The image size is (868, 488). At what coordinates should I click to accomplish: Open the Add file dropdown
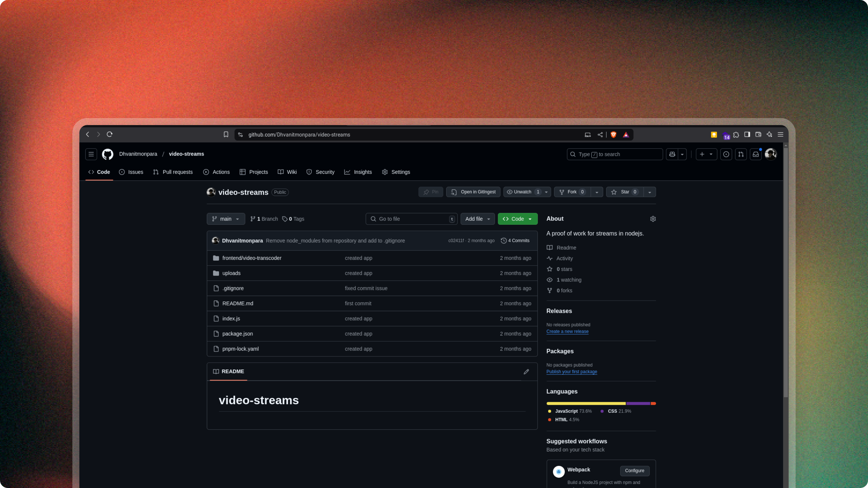pos(477,219)
